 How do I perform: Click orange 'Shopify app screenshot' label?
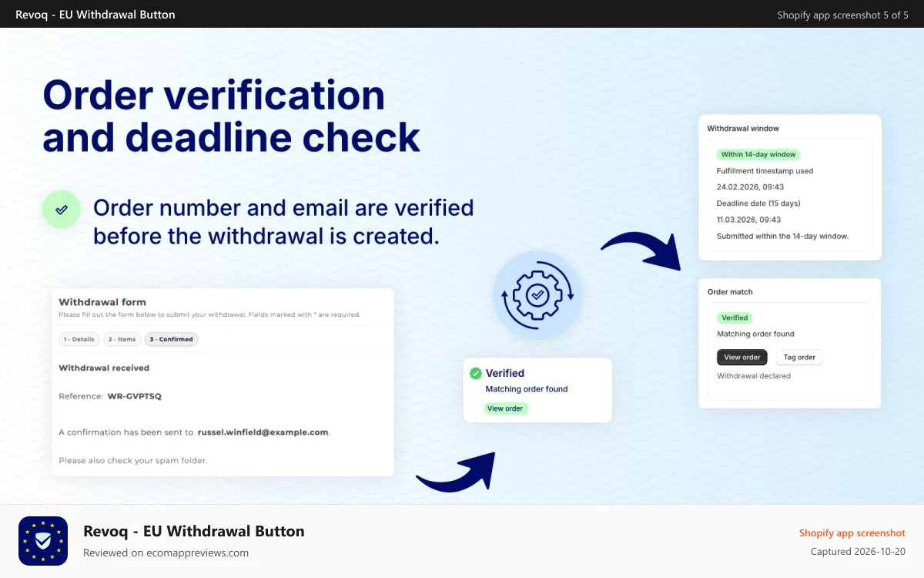(852, 533)
